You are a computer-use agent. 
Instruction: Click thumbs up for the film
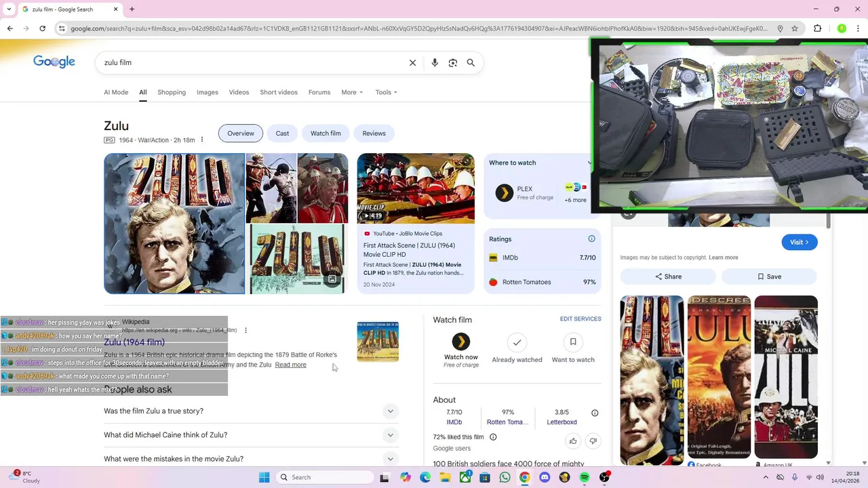click(573, 441)
